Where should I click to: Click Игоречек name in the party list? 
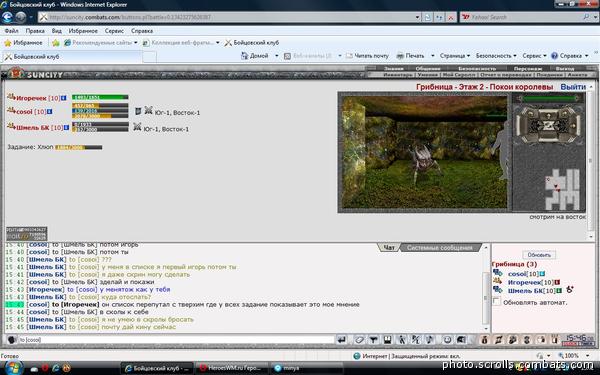pyautogui.click(x=31, y=98)
